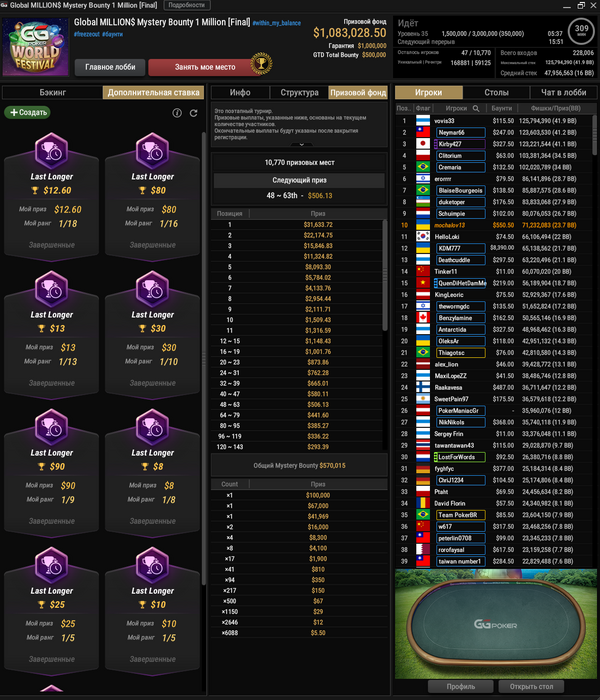Viewport: 600px width, 700px height.
Task: Click the player search magnifier icon
Action: [476, 108]
